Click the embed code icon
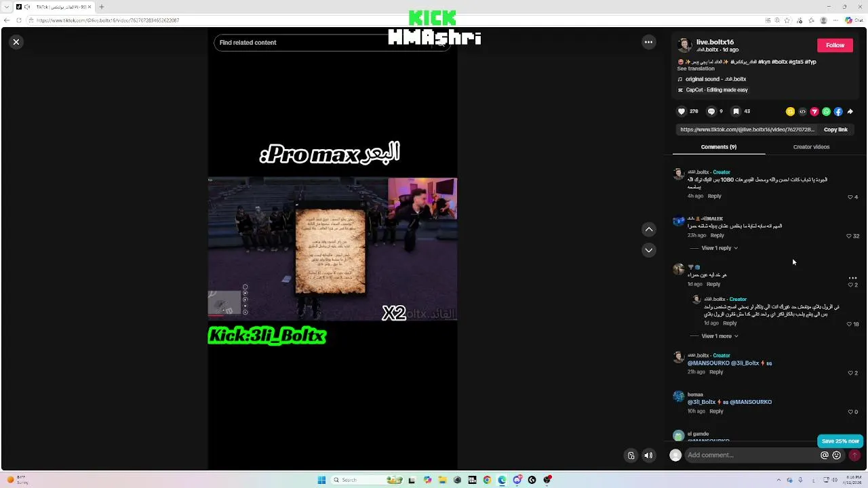 802,112
